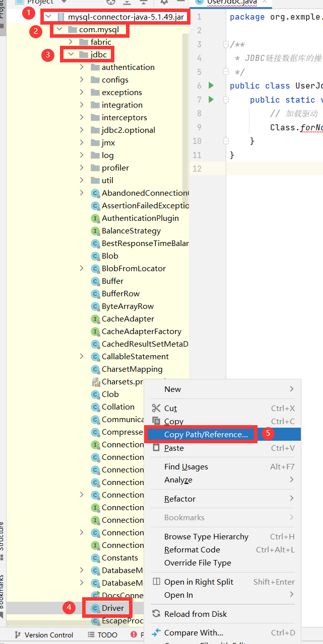This screenshot has height=644, width=323.
Task: Click the 'Class.forNa' code on line 9
Action: (x=296, y=127)
